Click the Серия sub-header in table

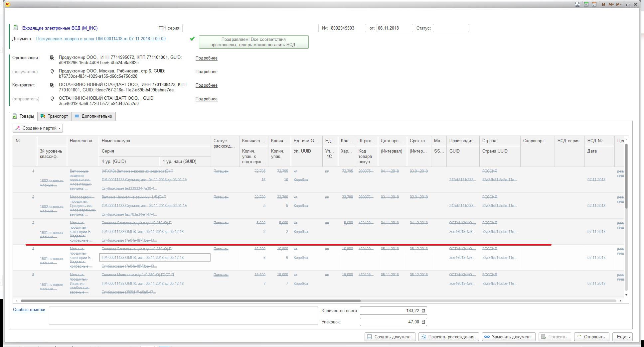pos(155,151)
